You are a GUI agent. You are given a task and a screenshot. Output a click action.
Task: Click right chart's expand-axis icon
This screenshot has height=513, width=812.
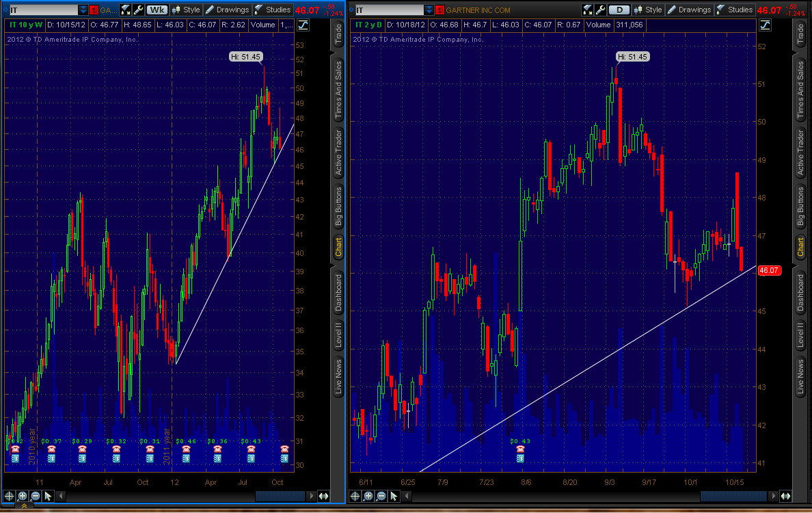pyautogui.click(x=785, y=496)
